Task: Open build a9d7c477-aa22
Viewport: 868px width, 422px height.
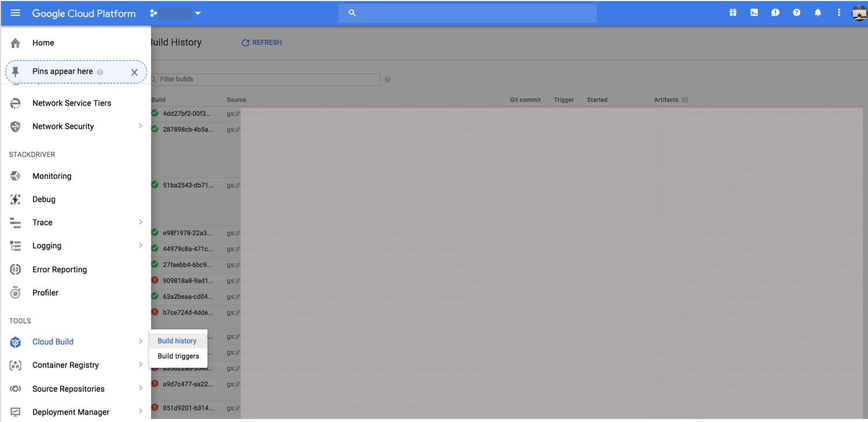Action: pos(188,384)
